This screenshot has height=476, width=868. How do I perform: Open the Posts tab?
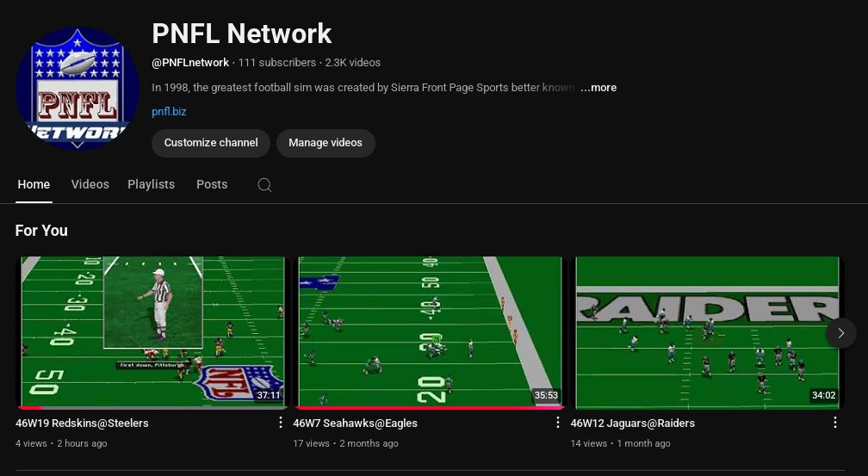212,184
